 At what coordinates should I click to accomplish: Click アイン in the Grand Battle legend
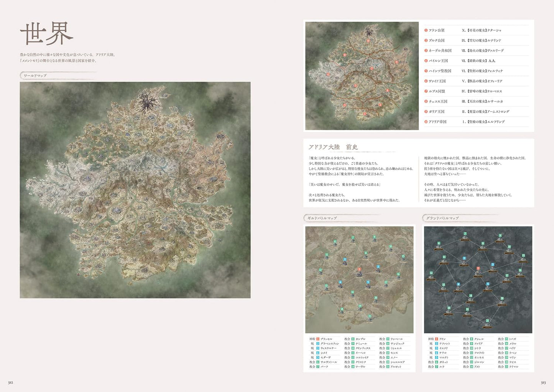pos(442,339)
